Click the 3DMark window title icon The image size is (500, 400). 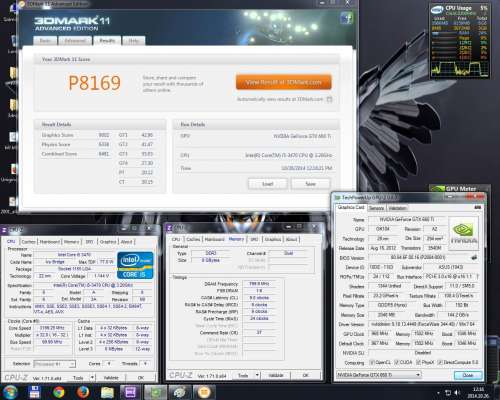point(22,4)
